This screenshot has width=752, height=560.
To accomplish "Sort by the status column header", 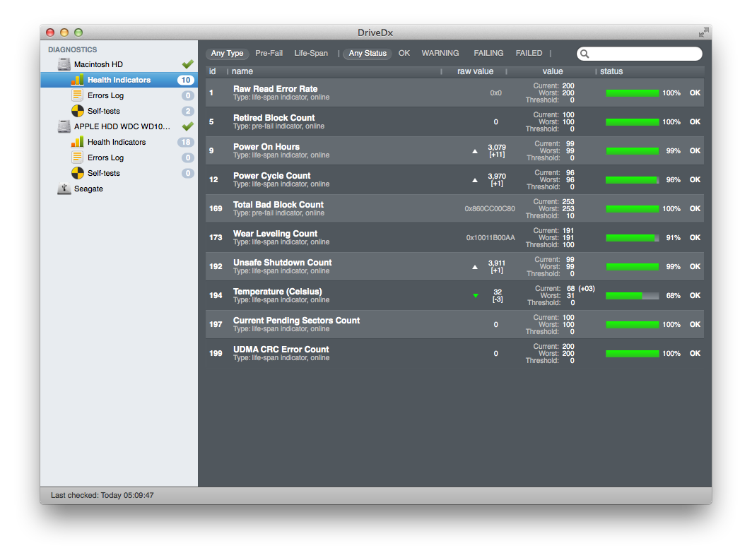I will click(611, 71).
